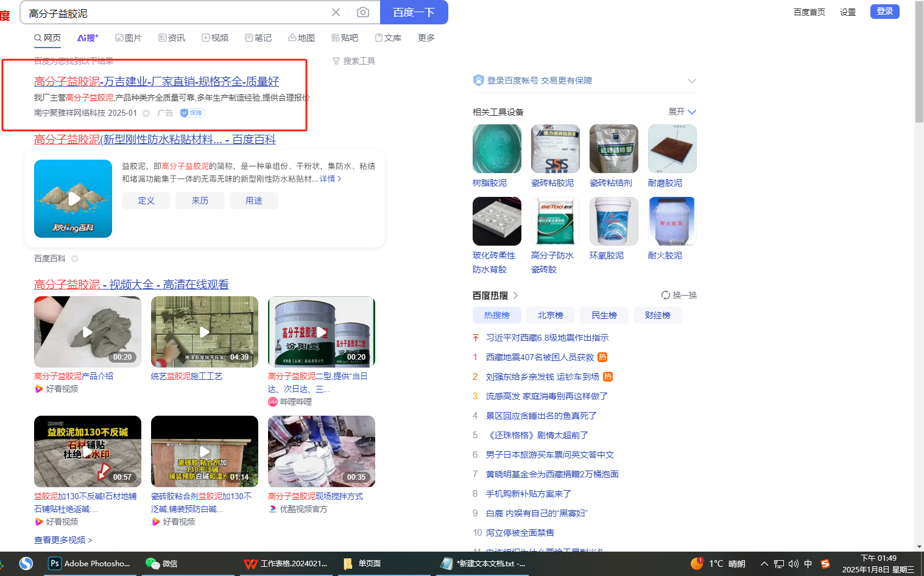
Task: Go to 百度首页
Action: pyautogui.click(x=809, y=12)
